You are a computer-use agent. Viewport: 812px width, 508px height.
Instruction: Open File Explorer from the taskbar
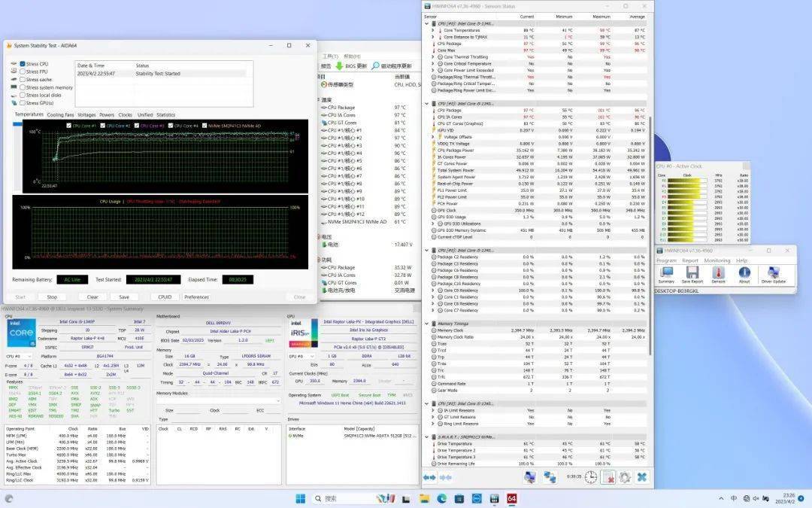pos(424,499)
